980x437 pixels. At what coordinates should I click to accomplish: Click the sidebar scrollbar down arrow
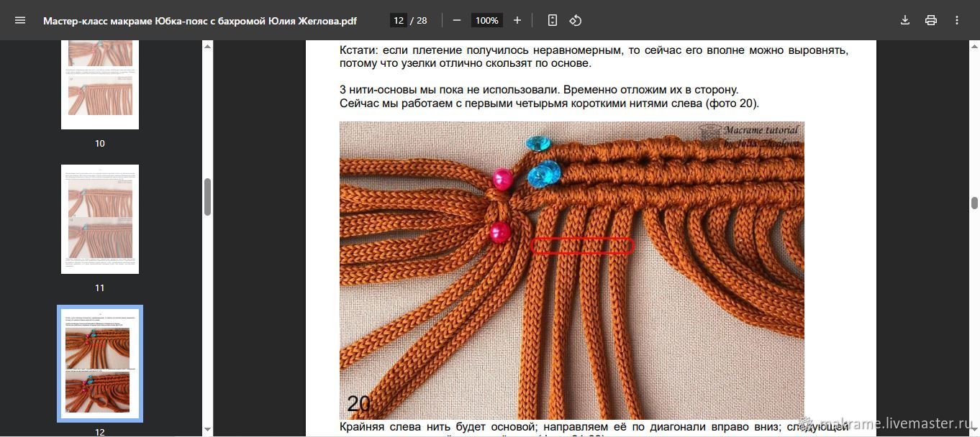[208, 430]
